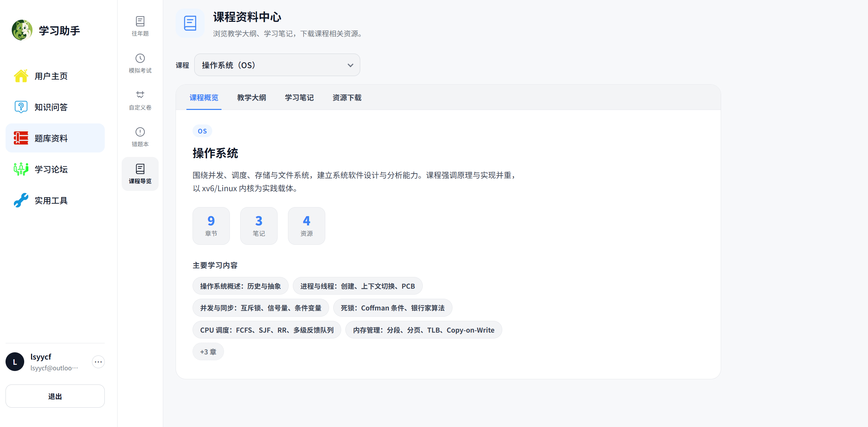
Task: Click the lsyycf username text
Action: [41, 357]
